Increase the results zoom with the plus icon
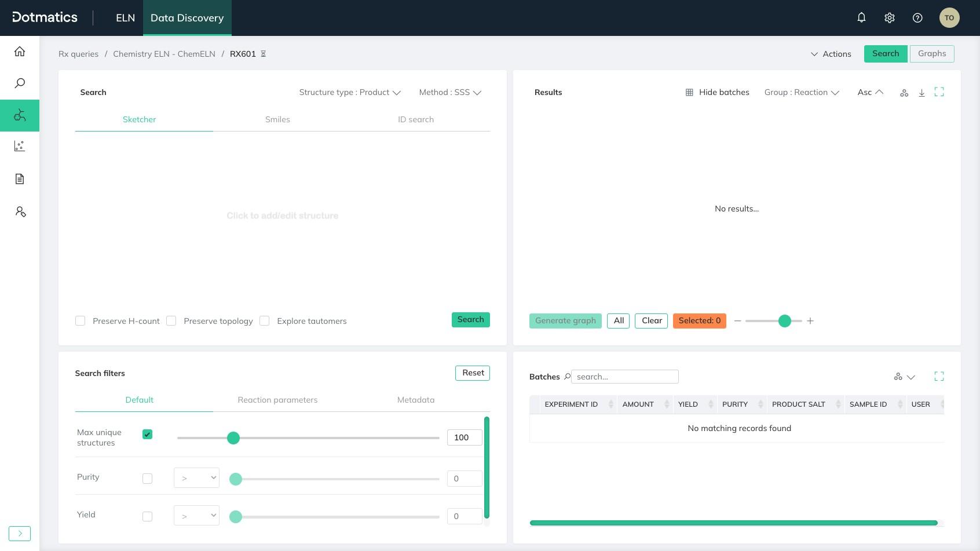This screenshot has width=980, height=551. click(x=810, y=321)
